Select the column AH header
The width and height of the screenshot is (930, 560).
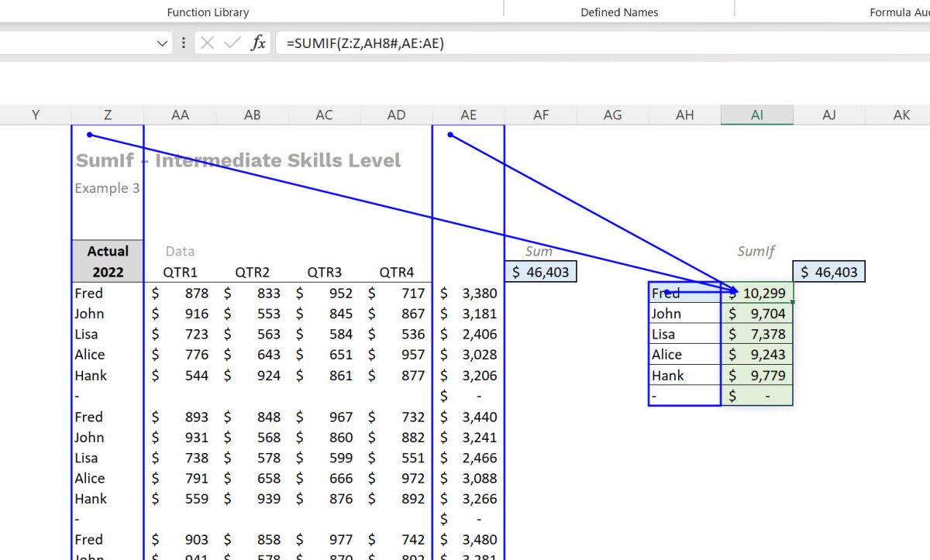point(684,115)
